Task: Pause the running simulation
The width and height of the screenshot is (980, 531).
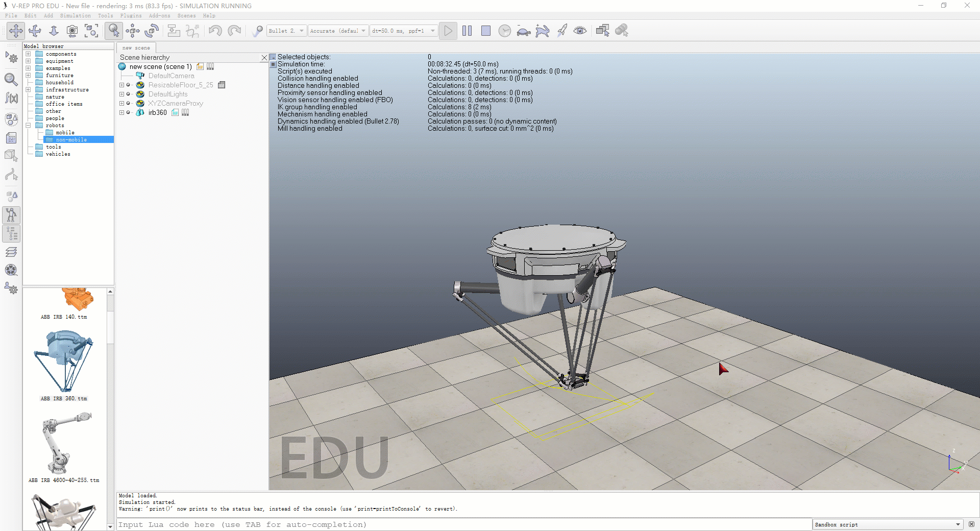Action: (x=467, y=31)
